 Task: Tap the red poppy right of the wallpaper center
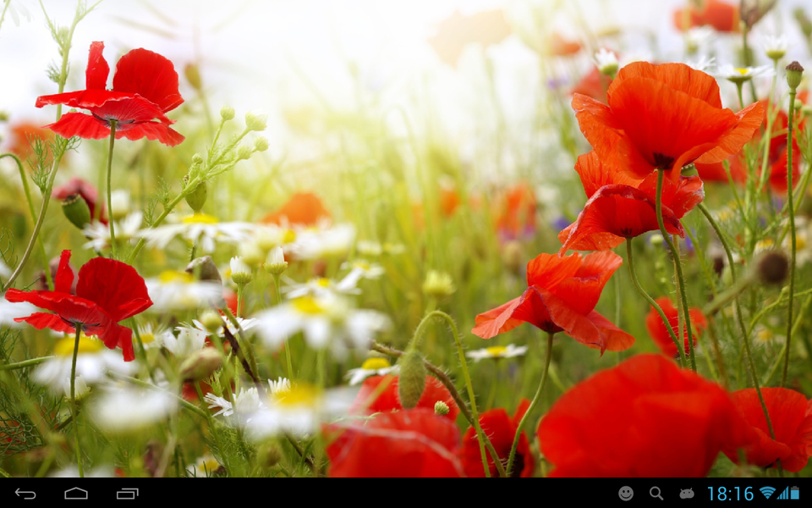click(x=558, y=296)
